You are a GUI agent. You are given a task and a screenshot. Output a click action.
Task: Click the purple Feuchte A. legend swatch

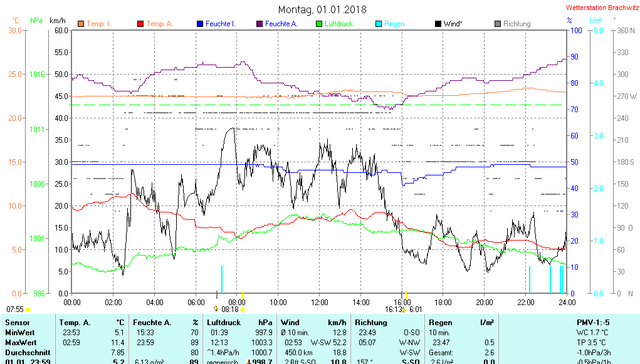tap(259, 24)
